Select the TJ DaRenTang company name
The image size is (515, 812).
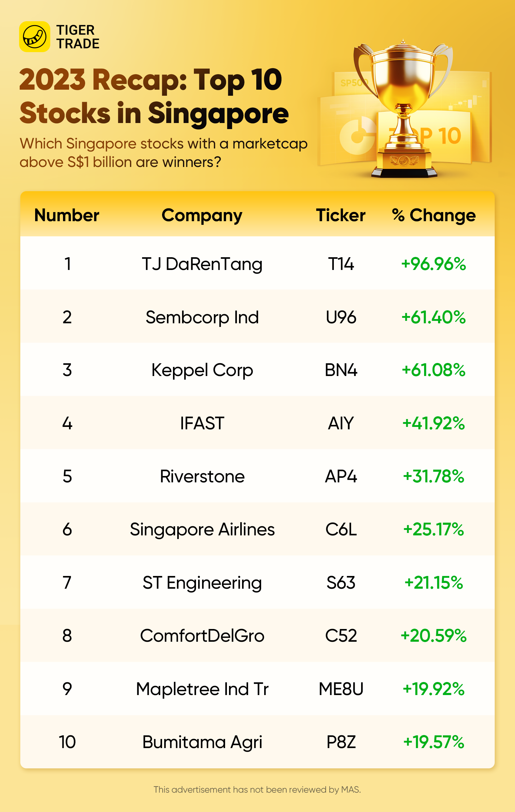[x=202, y=264]
